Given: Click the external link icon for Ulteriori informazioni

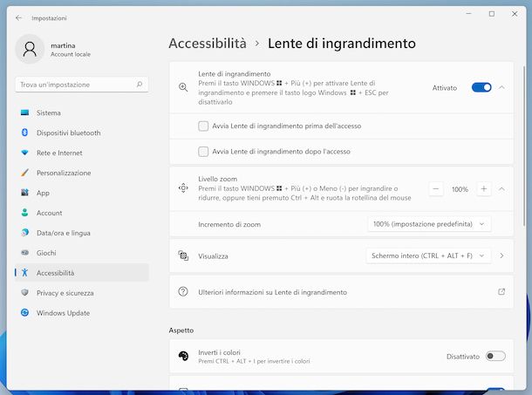Looking at the screenshot, I should (x=501, y=292).
